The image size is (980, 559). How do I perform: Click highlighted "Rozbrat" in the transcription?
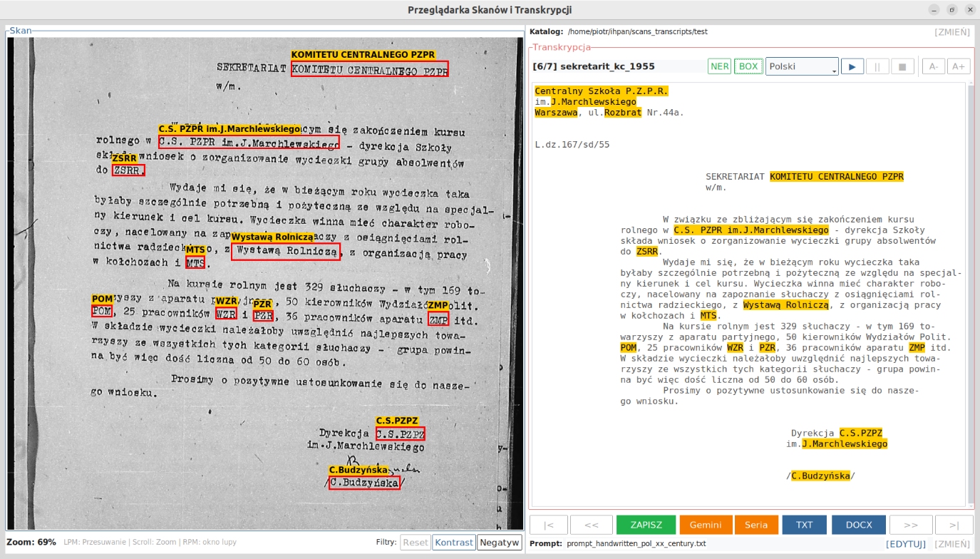(x=623, y=113)
